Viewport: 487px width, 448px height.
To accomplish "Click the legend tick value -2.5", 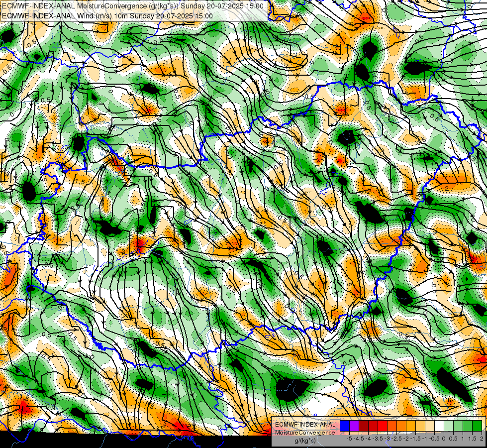I will tap(396, 439).
